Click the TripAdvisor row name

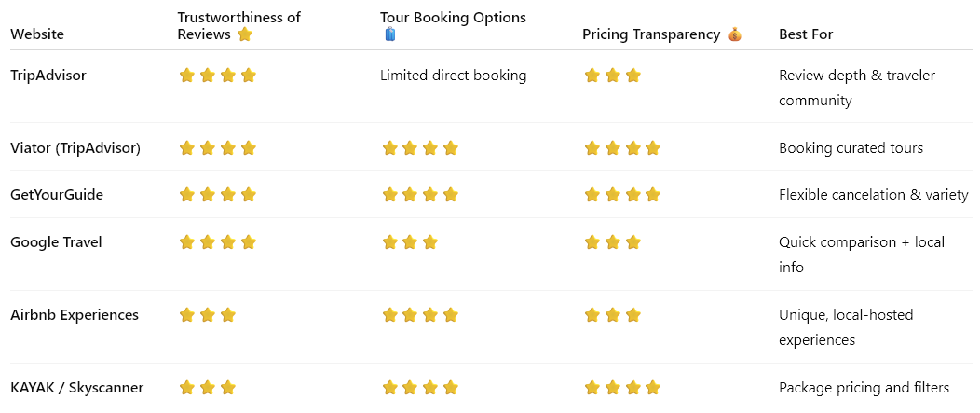click(48, 76)
